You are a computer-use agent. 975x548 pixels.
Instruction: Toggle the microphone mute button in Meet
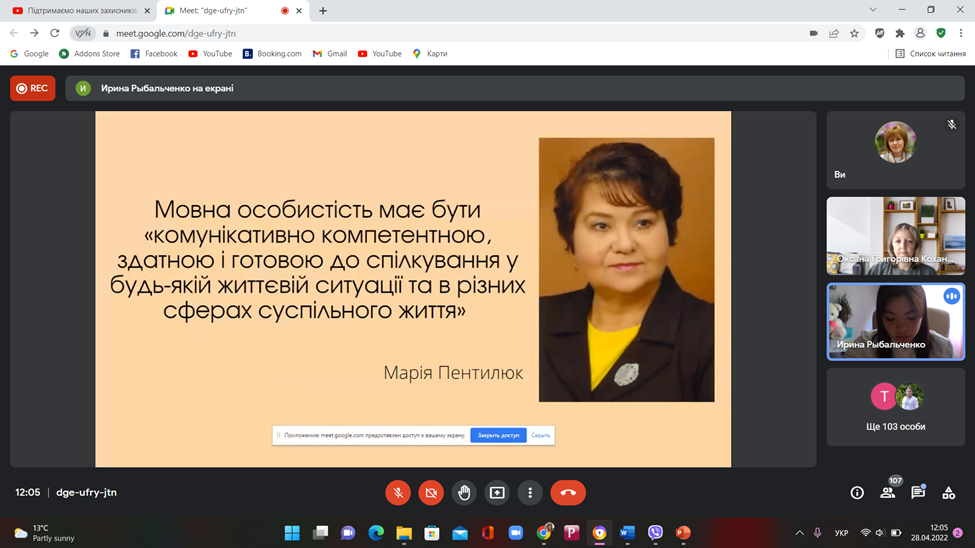coord(398,493)
